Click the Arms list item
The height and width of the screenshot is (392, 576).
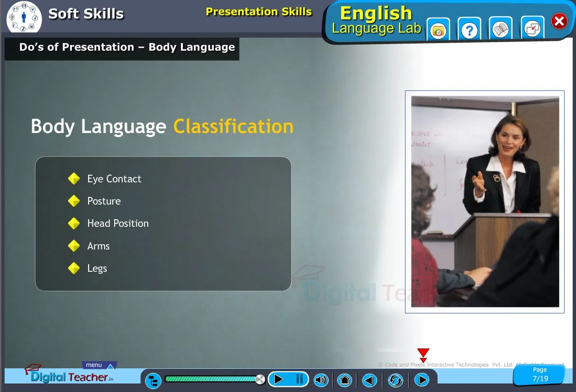point(99,246)
